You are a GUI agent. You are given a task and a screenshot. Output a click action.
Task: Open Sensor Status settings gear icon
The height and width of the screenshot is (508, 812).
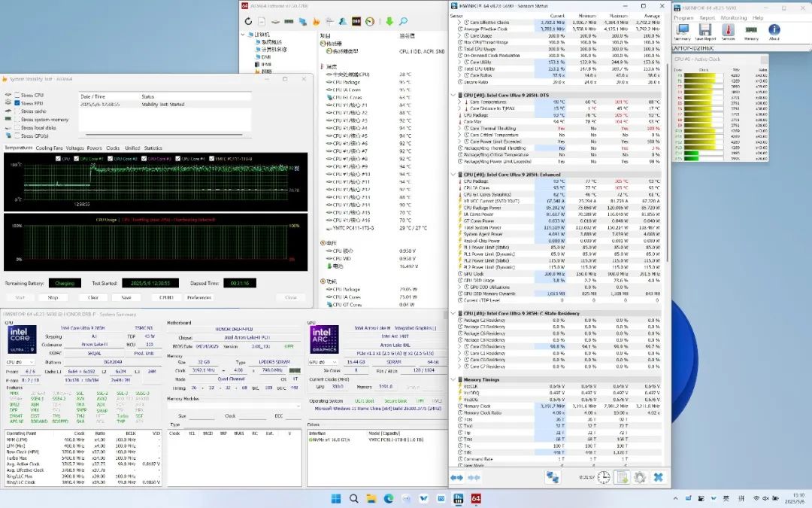pos(640,477)
